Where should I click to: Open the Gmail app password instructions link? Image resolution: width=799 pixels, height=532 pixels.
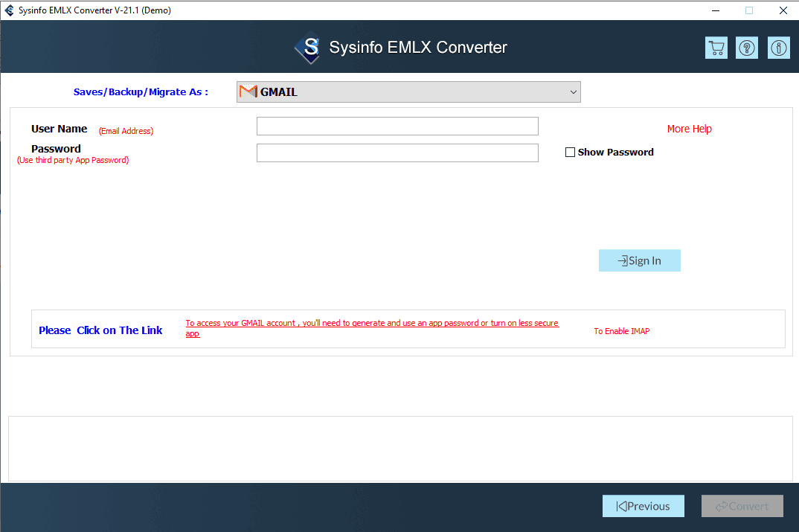(x=372, y=328)
